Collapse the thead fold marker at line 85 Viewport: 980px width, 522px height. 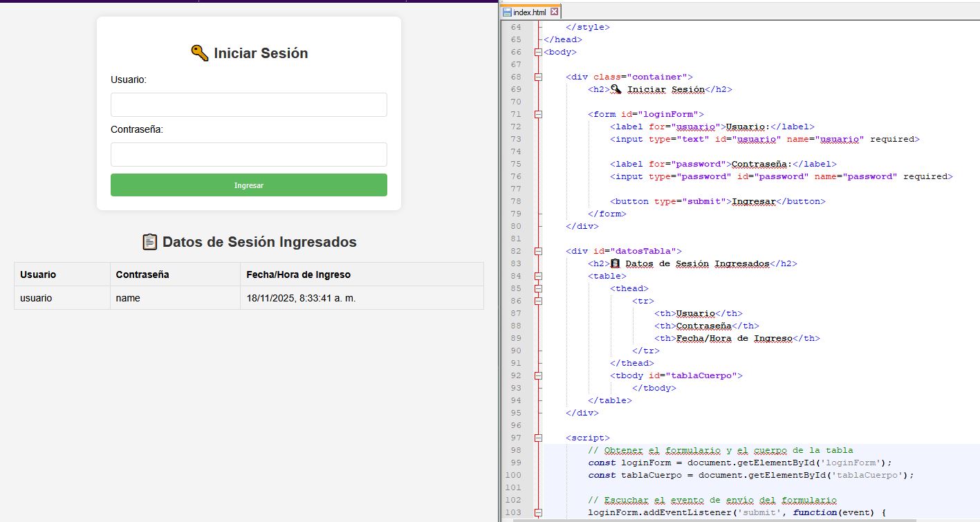point(538,288)
